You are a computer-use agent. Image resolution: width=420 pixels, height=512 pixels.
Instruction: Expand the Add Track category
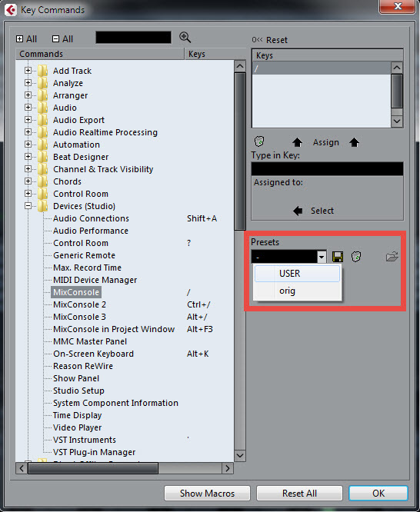pyautogui.click(x=28, y=71)
